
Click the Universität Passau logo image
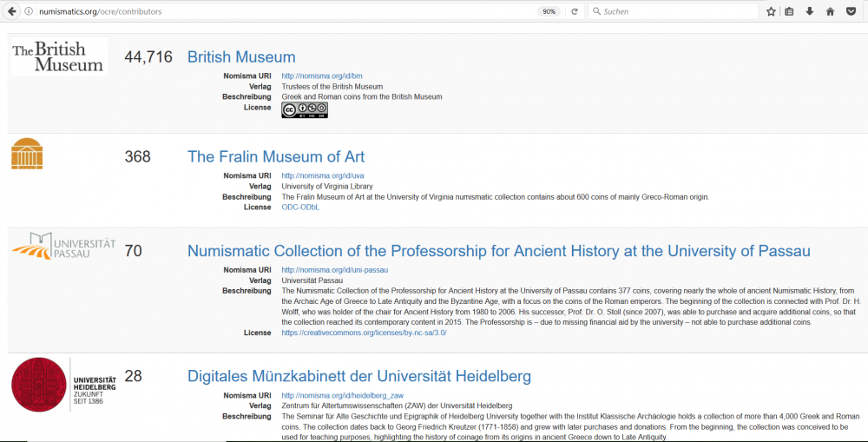click(x=63, y=245)
